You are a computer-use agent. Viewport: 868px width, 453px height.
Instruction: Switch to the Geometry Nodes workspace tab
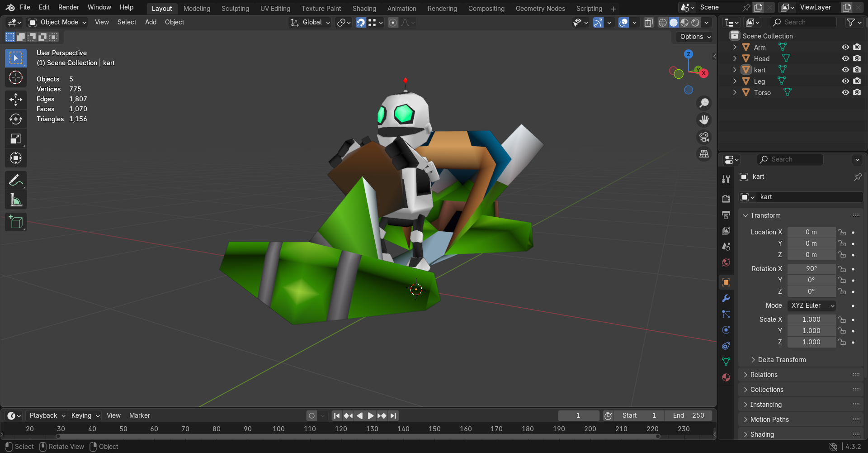(540, 9)
